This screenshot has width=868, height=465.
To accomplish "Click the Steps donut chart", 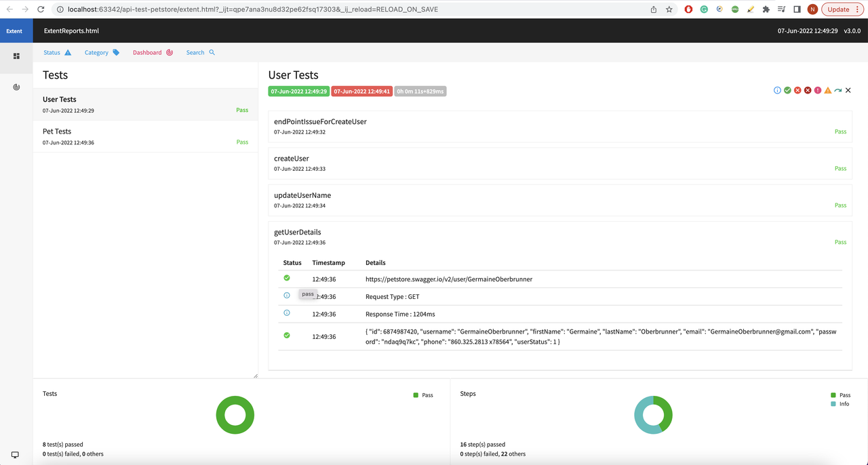I will (x=653, y=415).
